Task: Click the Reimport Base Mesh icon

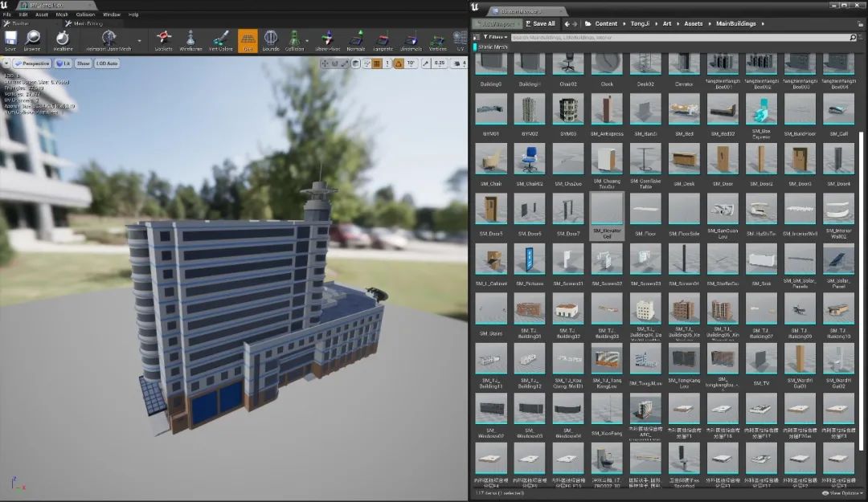Action: pos(109,40)
